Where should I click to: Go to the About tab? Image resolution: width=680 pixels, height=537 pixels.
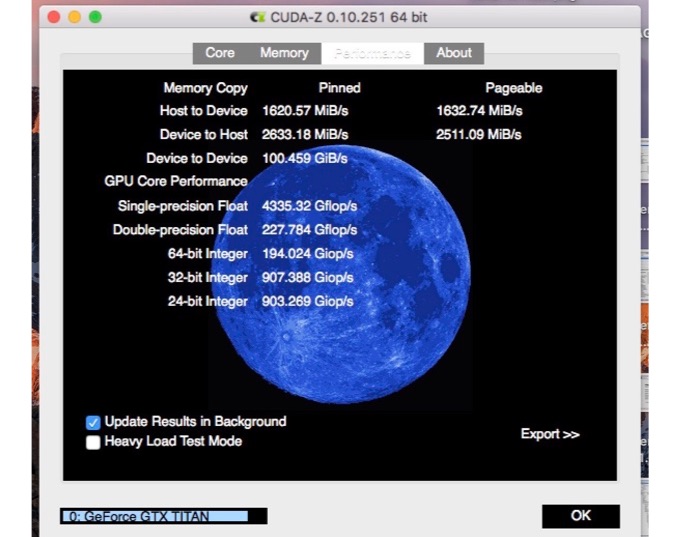coord(454,53)
